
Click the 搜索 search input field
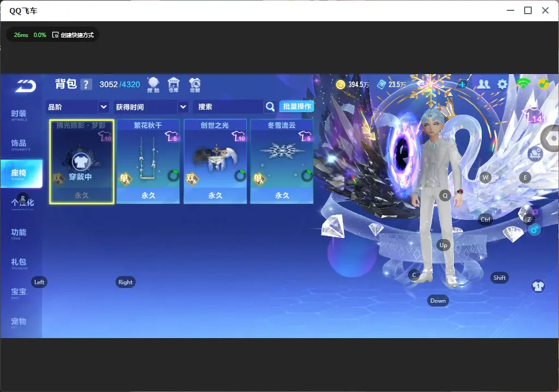[x=228, y=107]
